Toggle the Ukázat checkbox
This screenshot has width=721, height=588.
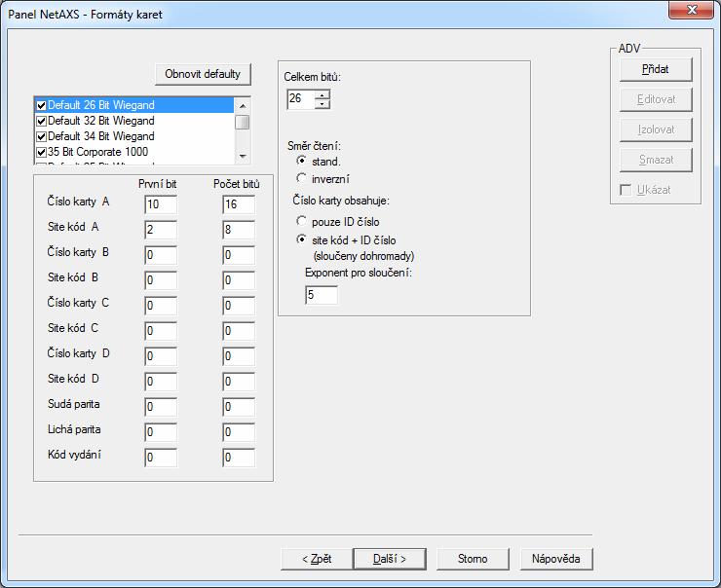click(x=626, y=190)
